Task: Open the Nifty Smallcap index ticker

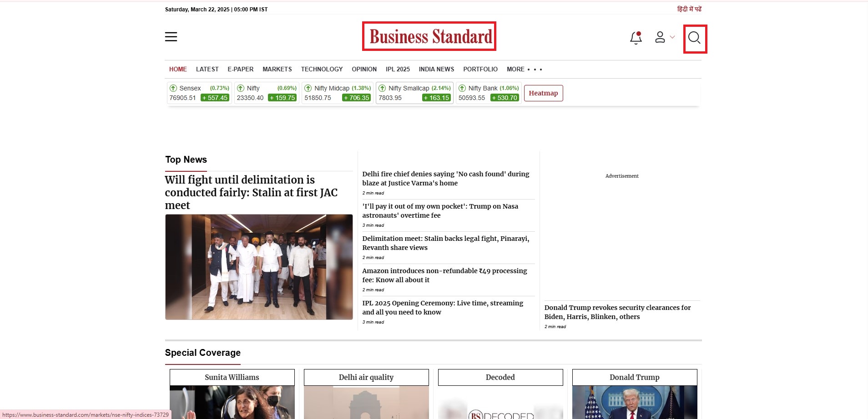Action: (x=414, y=93)
